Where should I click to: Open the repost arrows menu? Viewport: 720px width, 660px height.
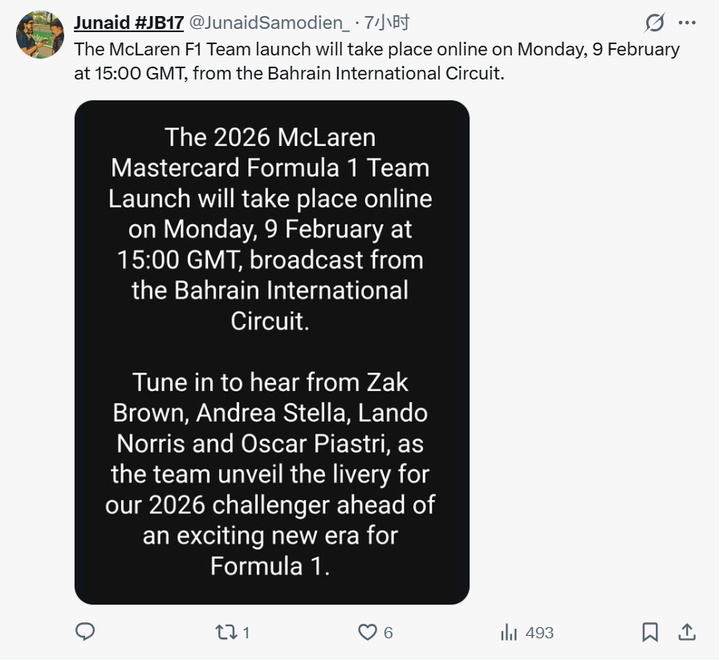(x=225, y=632)
